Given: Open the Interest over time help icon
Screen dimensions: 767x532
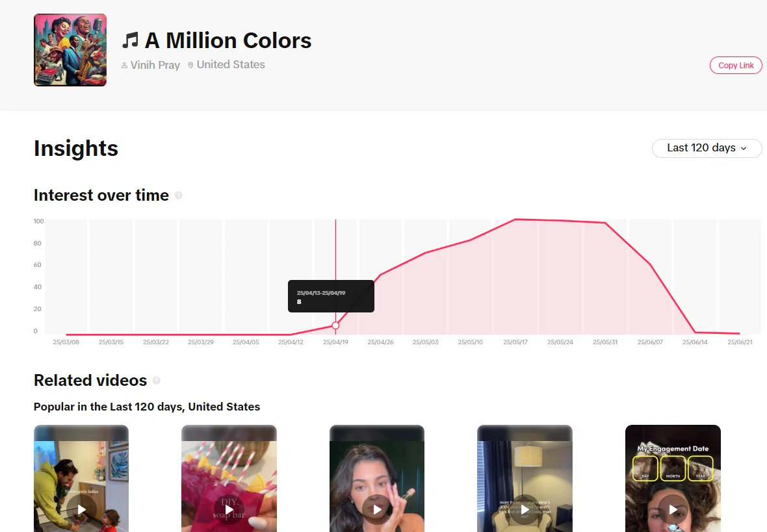Looking at the screenshot, I should [179, 196].
